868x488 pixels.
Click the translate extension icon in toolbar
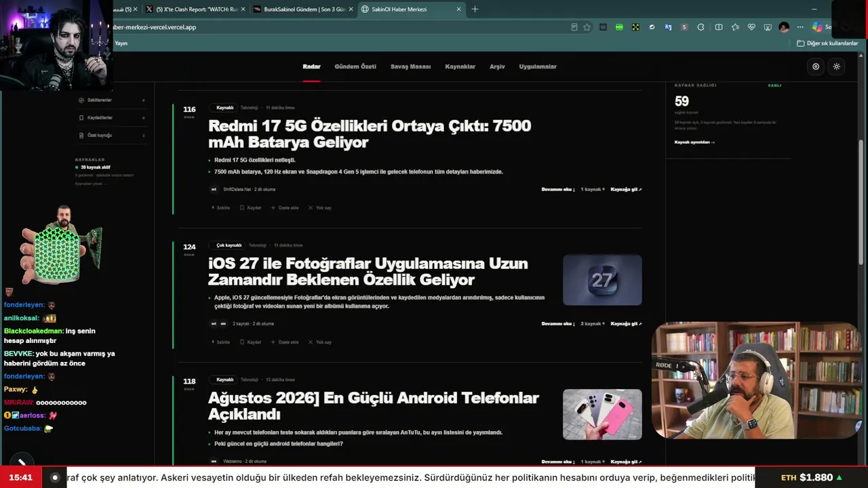pyautogui.click(x=668, y=27)
